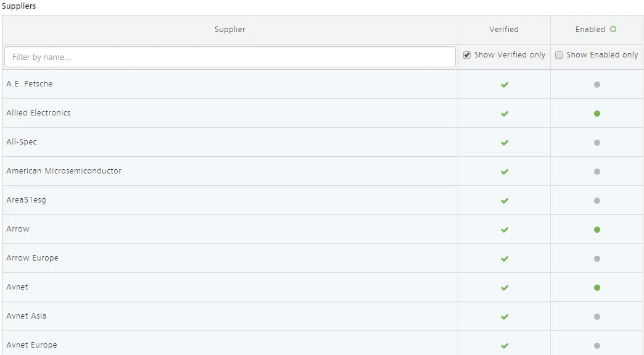The width and height of the screenshot is (644, 355).
Task: Click verified checkmark for American Microsemiconductor
Action: 505,172
